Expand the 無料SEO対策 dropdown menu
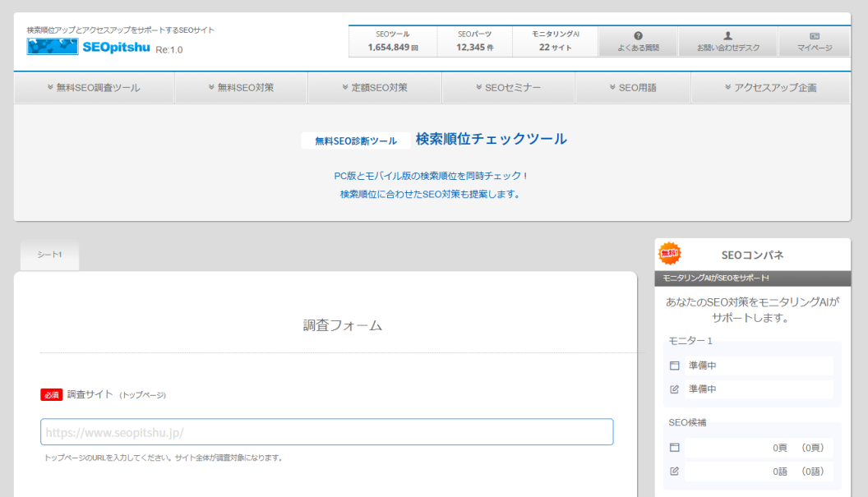Image resolution: width=868 pixels, height=497 pixels. tap(241, 88)
